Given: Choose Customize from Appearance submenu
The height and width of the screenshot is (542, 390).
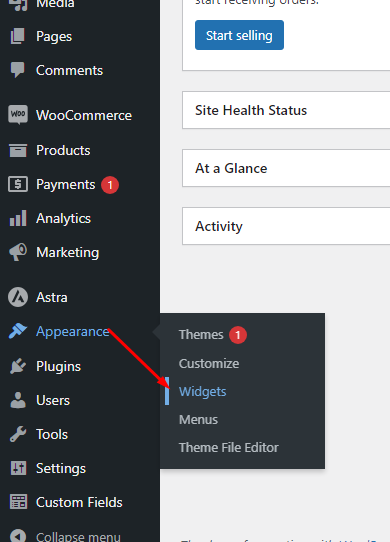Looking at the screenshot, I should 209,363.
